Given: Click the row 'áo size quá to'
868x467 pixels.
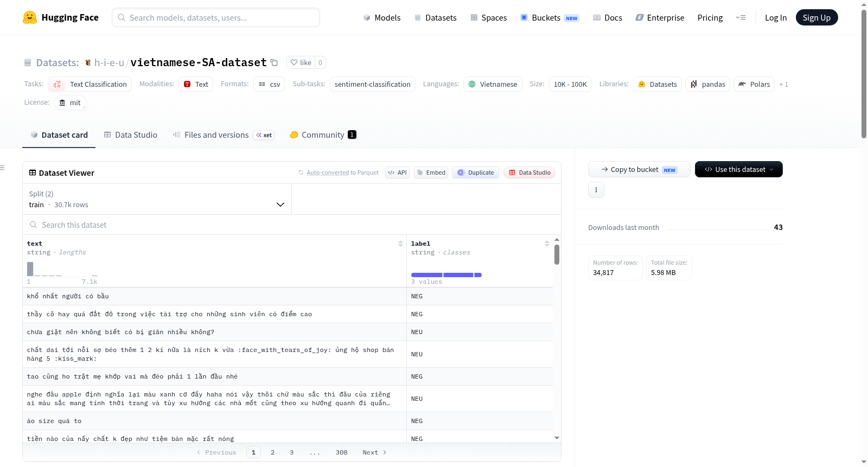Looking at the screenshot, I should pyautogui.click(x=288, y=421).
